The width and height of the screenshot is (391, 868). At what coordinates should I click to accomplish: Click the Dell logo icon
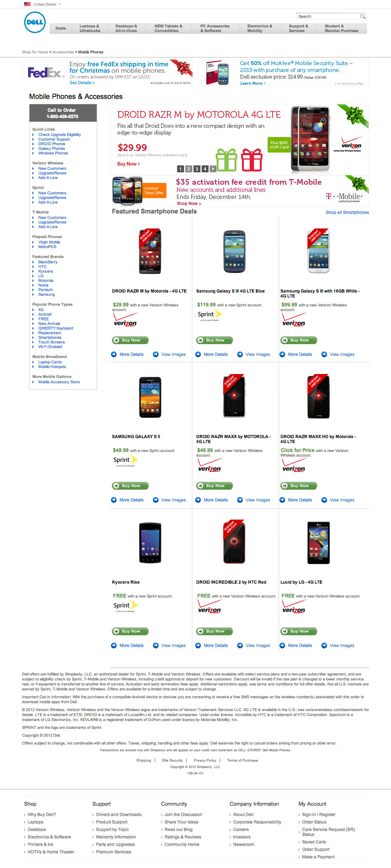35,22
